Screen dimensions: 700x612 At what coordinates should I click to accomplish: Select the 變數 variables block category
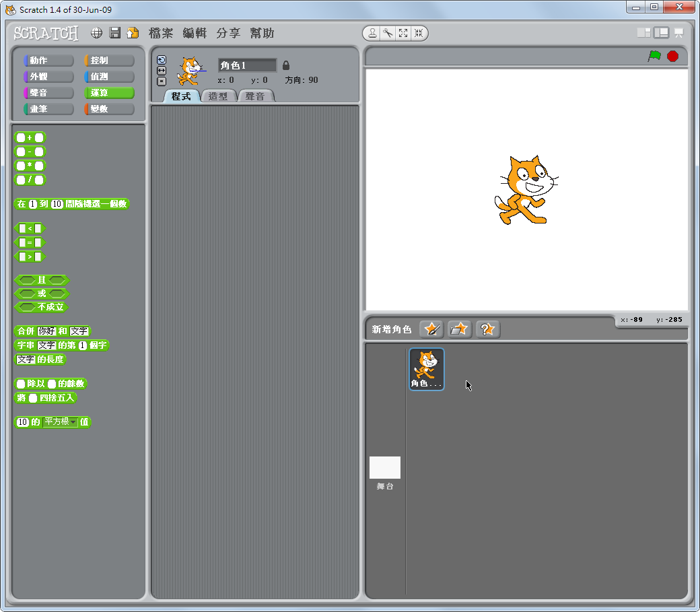pyautogui.click(x=109, y=108)
